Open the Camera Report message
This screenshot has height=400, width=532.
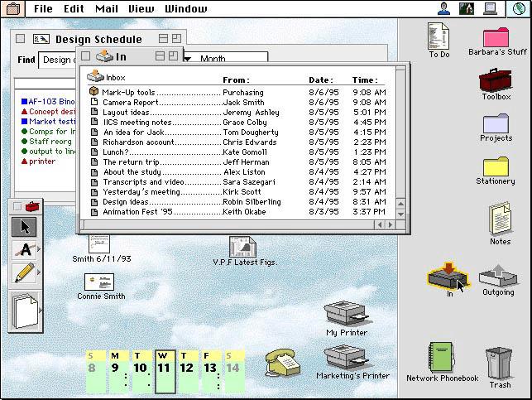tap(237, 102)
